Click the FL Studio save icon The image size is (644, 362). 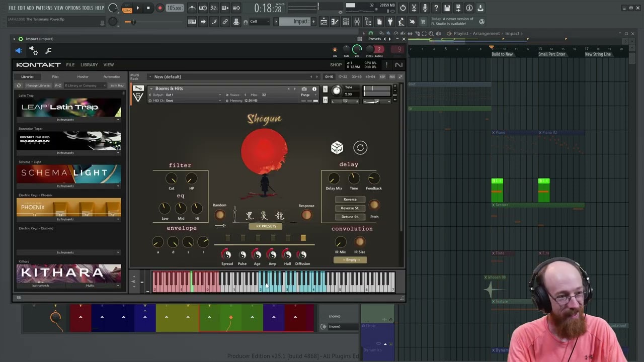tap(447, 8)
